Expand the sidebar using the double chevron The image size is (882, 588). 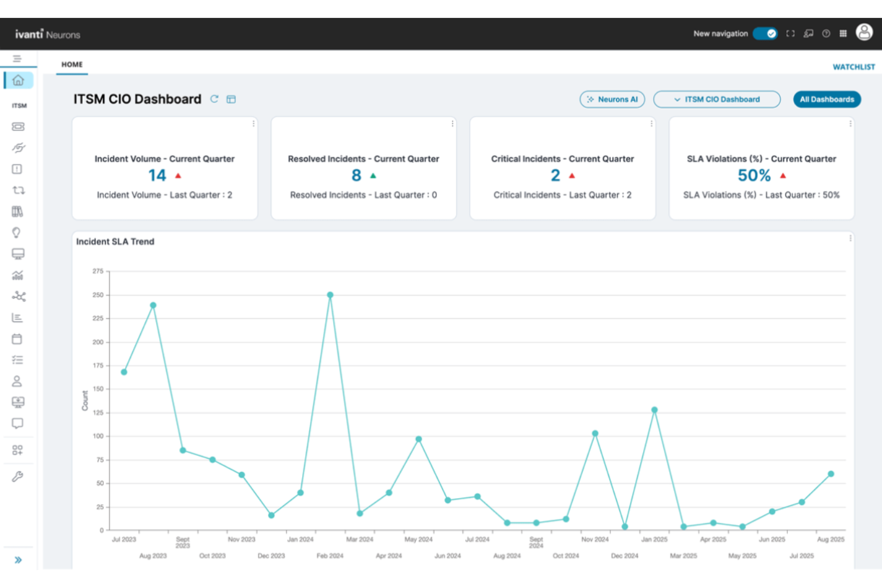tap(18, 559)
